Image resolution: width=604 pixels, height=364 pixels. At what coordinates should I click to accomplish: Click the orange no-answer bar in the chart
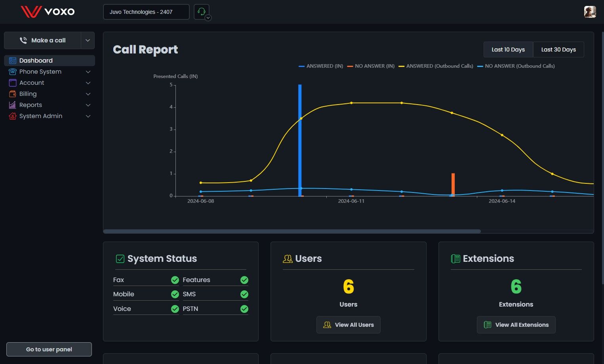(x=453, y=185)
